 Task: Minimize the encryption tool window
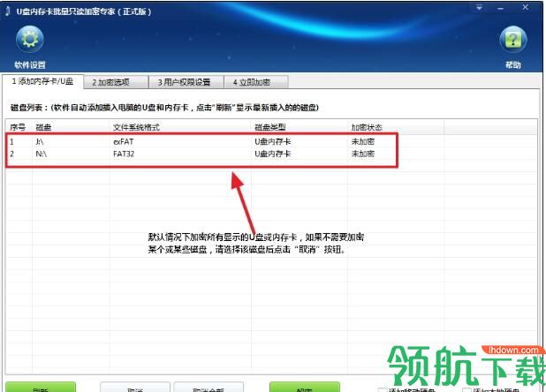click(500, 8)
